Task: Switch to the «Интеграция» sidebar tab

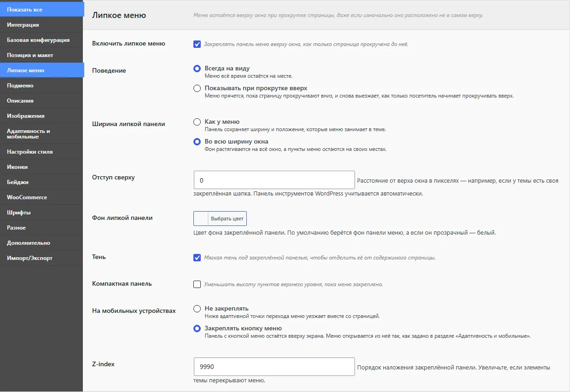Action: [x=41, y=25]
